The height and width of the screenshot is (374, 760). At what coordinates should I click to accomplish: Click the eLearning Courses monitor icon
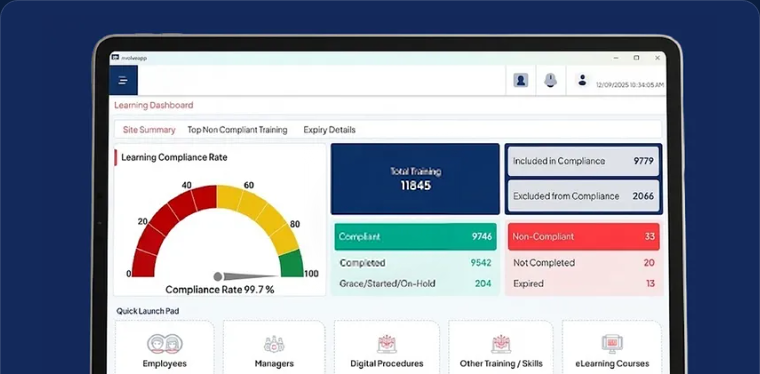pos(612,344)
